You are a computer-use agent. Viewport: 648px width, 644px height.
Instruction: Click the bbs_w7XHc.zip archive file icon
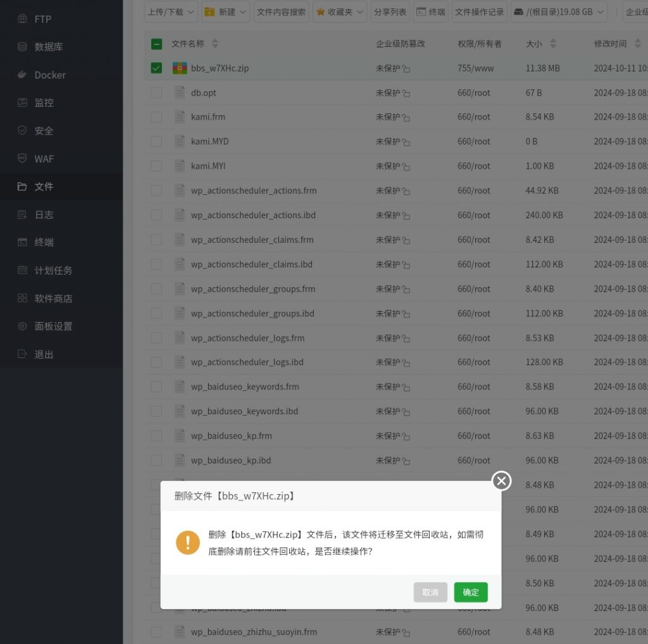179,68
